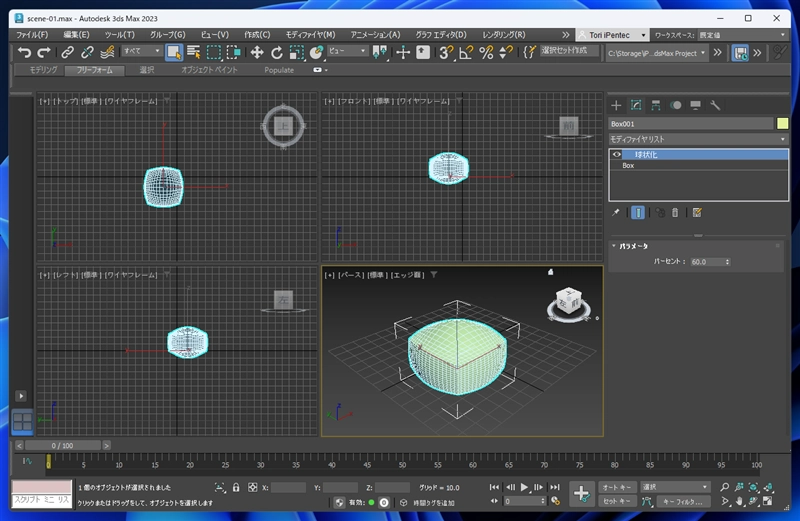
Task: Click the Undo arrow in main toolbar
Action: (x=24, y=52)
